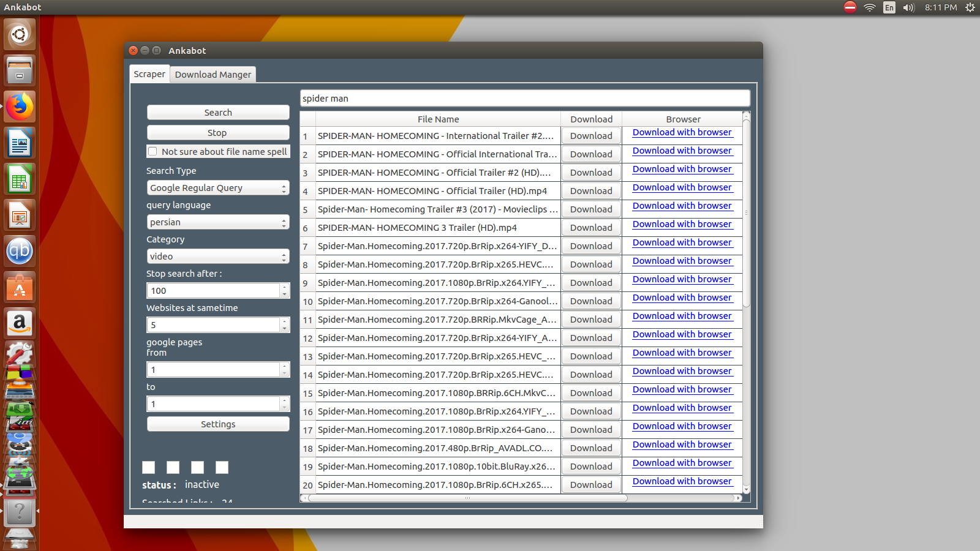Click Download button for row 7
The width and height of the screenshot is (980, 551).
(x=591, y=246)
